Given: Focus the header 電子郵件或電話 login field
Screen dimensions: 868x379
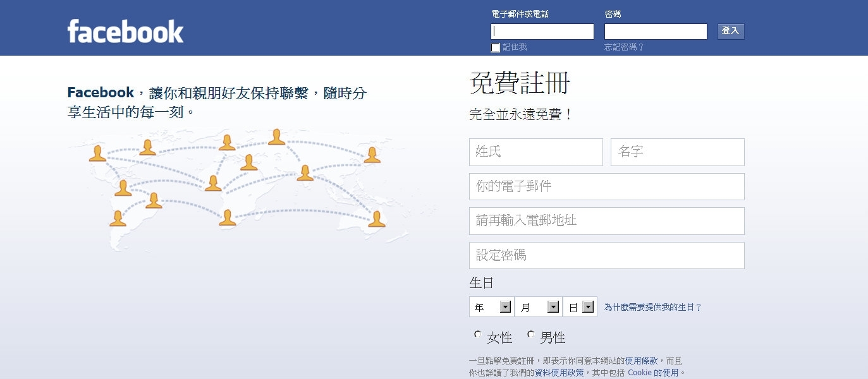Looking at the screenshot, I should pyautogui.click(x=542, y=32).
